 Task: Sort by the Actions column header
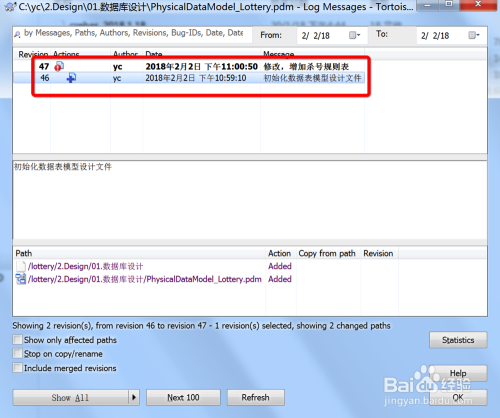[66, 54]
